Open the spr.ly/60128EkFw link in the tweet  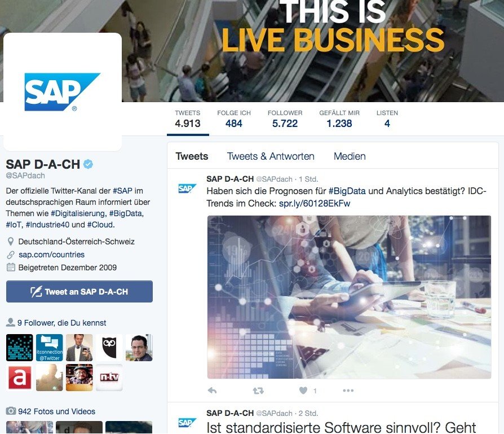tap(315, 203)
